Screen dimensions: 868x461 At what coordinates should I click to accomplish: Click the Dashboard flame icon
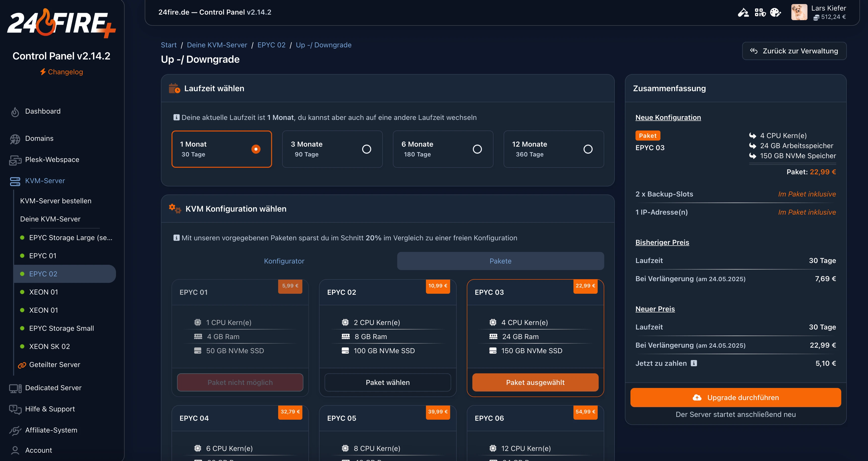click(x=15, y=112)
